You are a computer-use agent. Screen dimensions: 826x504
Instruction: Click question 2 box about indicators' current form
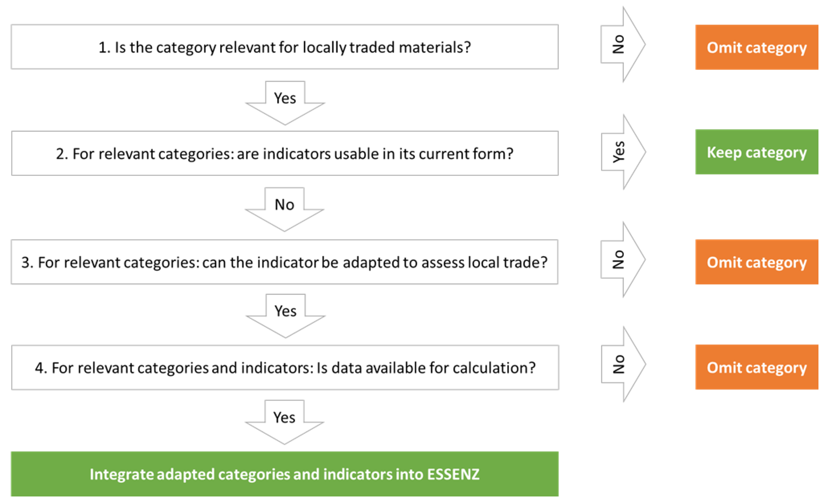coord(284,154)
